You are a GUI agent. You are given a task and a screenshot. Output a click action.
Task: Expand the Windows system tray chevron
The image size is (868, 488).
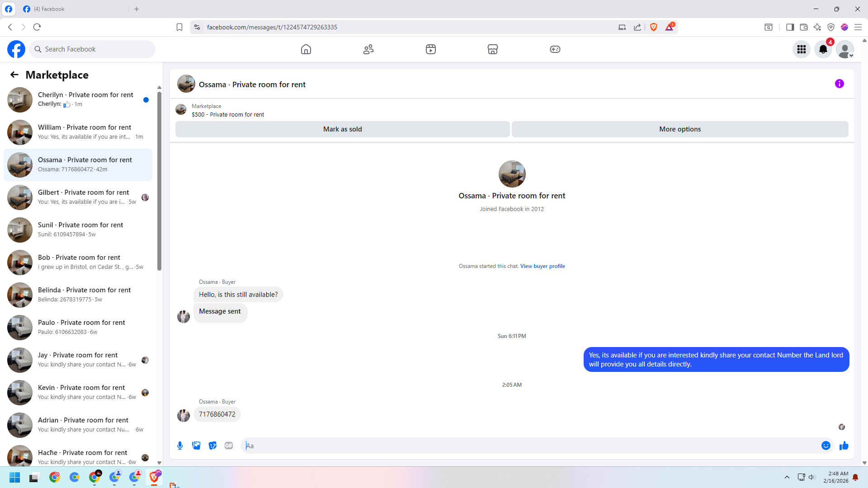787,477
